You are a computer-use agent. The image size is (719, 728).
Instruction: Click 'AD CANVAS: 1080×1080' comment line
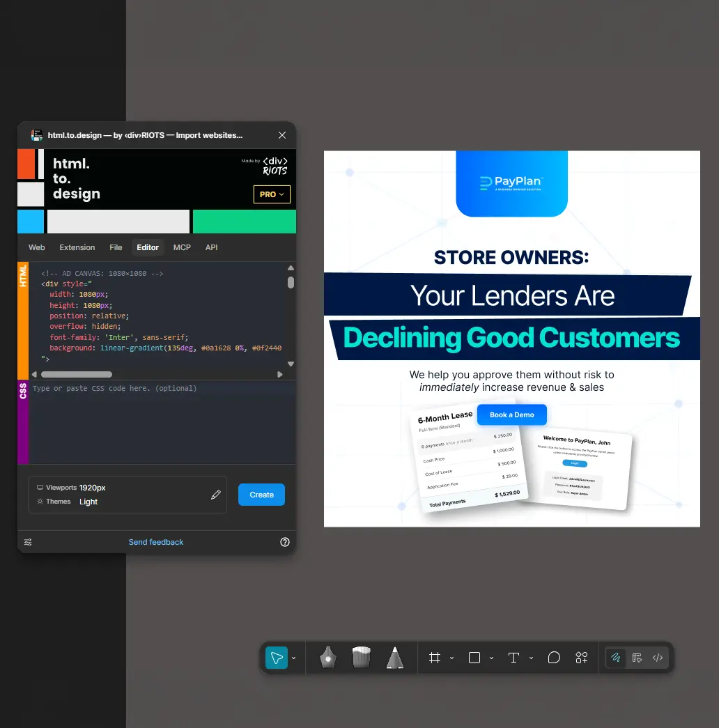coord(102,274)
